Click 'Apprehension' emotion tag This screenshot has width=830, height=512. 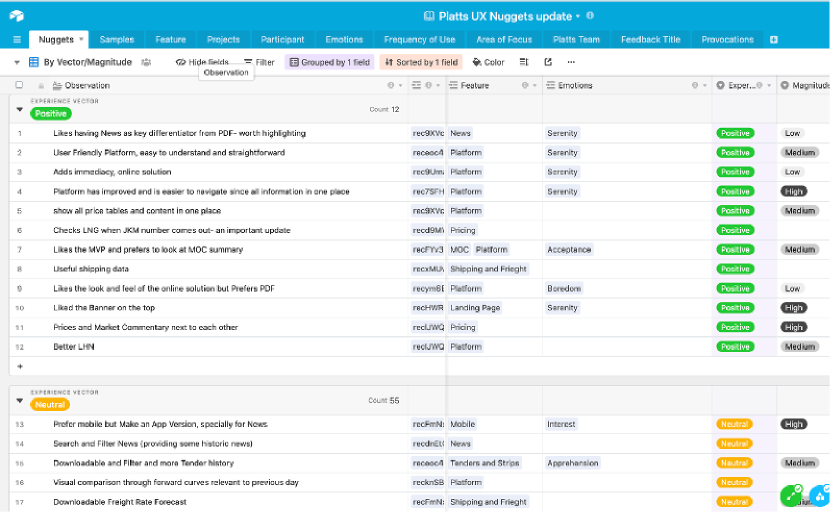click(x=573, y=463)
